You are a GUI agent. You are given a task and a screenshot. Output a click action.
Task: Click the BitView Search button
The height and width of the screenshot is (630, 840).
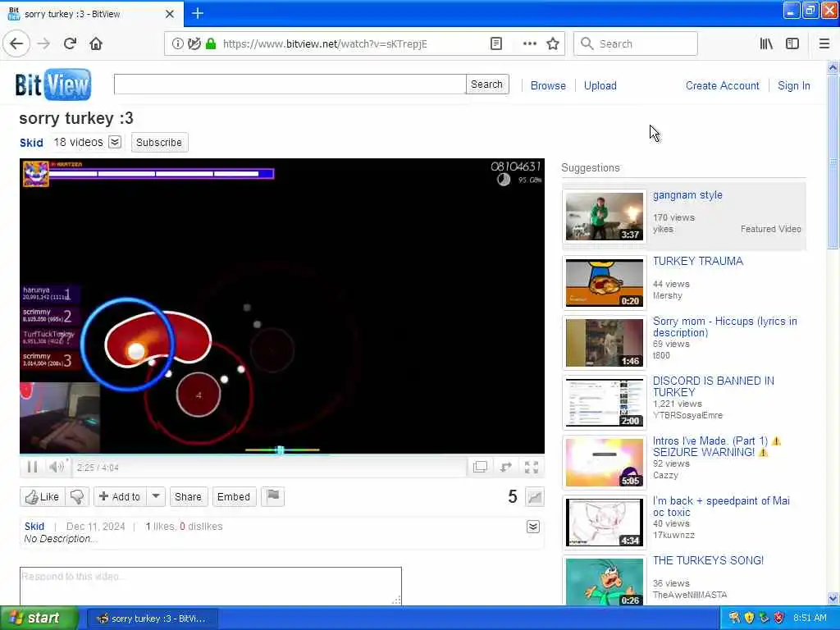(486, 84)
